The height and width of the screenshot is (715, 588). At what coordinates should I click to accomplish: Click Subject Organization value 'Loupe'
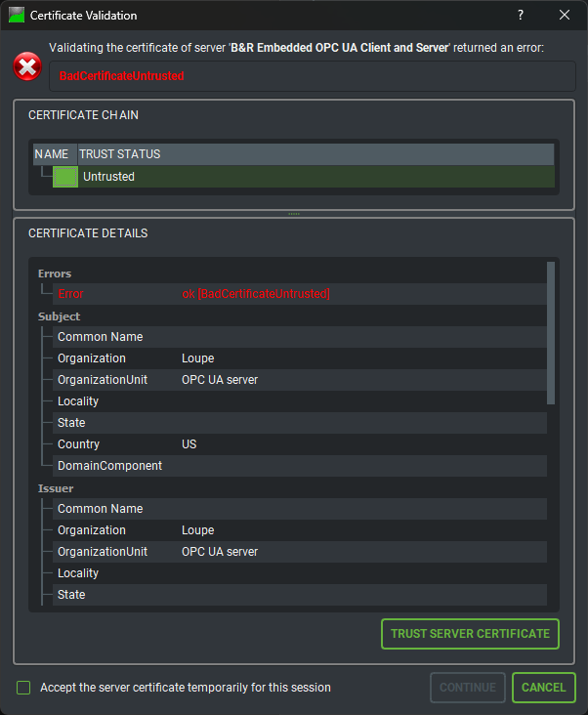coord(198,357)
